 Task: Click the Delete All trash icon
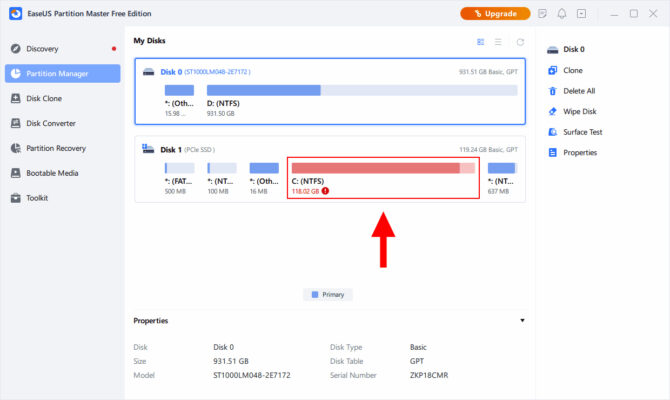click(x=553, y=91)
